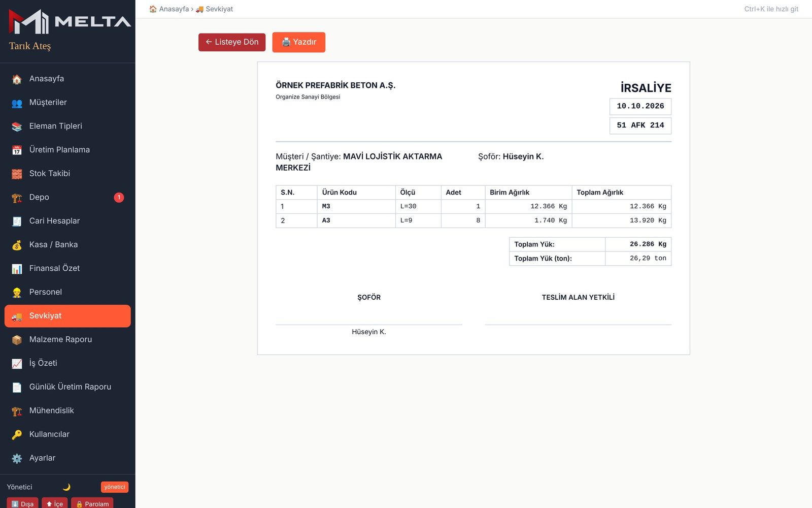Click the Dışa export button
This screenshot has height=508, width=812.
click(22, 503)
